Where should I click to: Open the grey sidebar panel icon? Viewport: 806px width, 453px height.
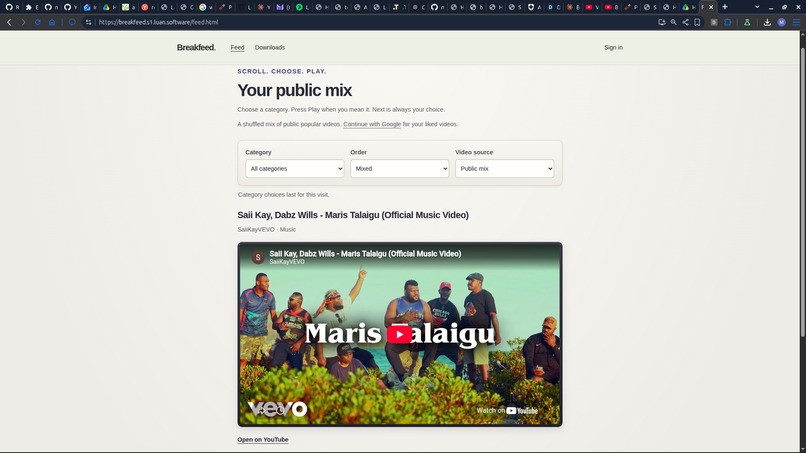click(x=714, y=23)
